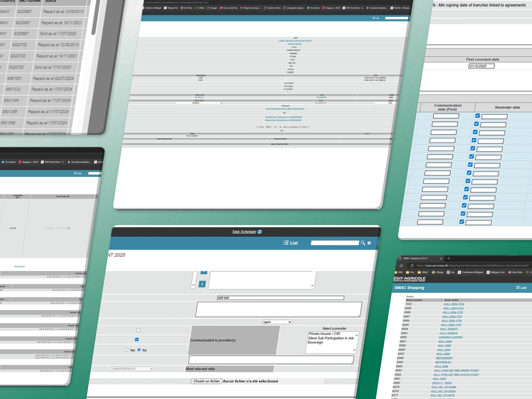Open asset link ORCA V - VERA

442,383
